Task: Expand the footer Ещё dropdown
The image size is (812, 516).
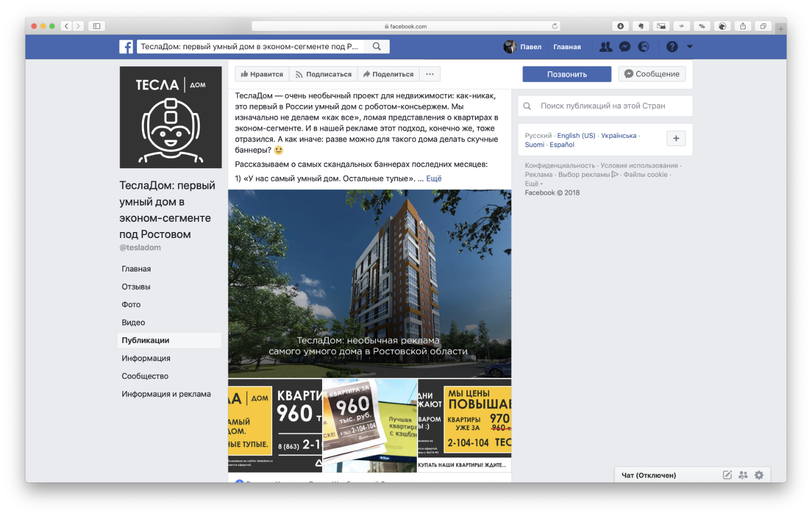Action: point(534,184)
